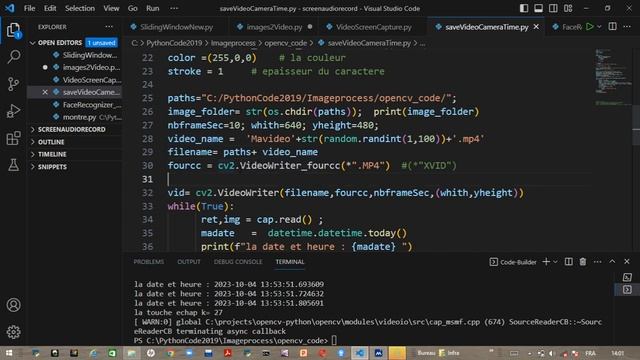The height and width of the screenshot is (360, 640).
Task: Open the Customize Layout button
Action: coord(568,8)
